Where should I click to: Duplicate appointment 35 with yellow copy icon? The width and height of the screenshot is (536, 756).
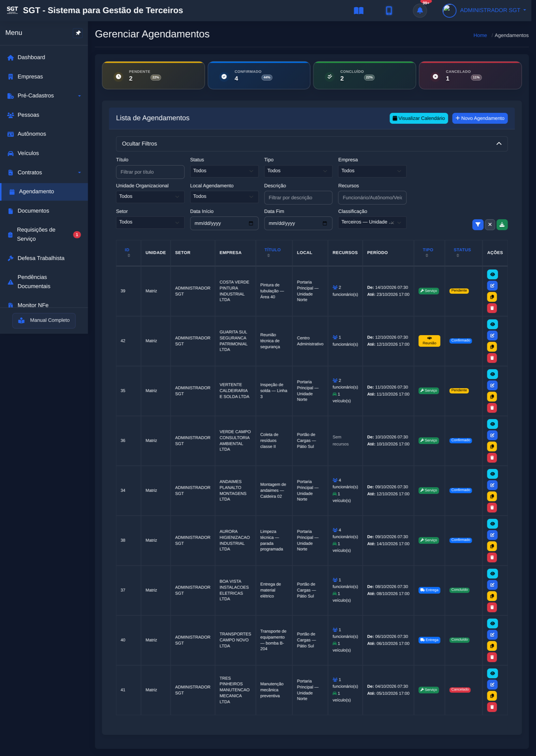pos(492,396)
